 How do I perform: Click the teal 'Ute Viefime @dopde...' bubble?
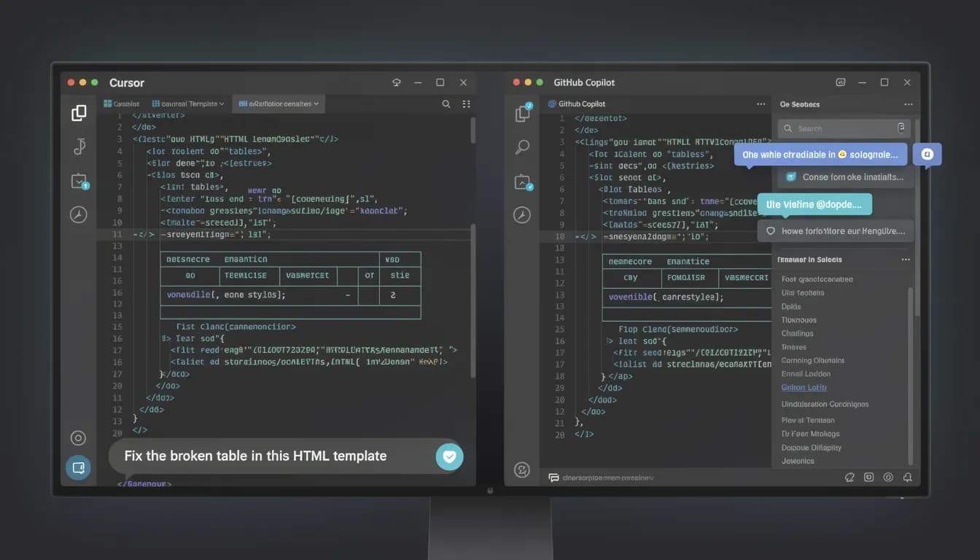pyautogui.click(x=814, y=205)
